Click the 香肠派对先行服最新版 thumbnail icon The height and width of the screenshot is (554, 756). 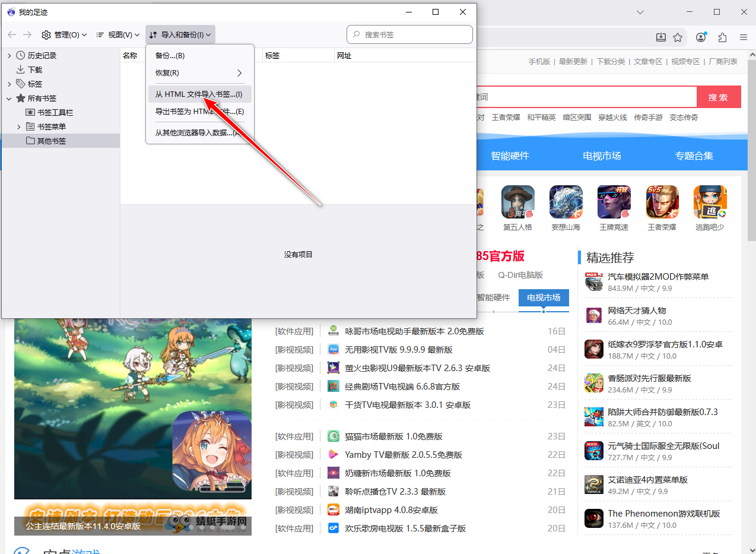[594, 384]
